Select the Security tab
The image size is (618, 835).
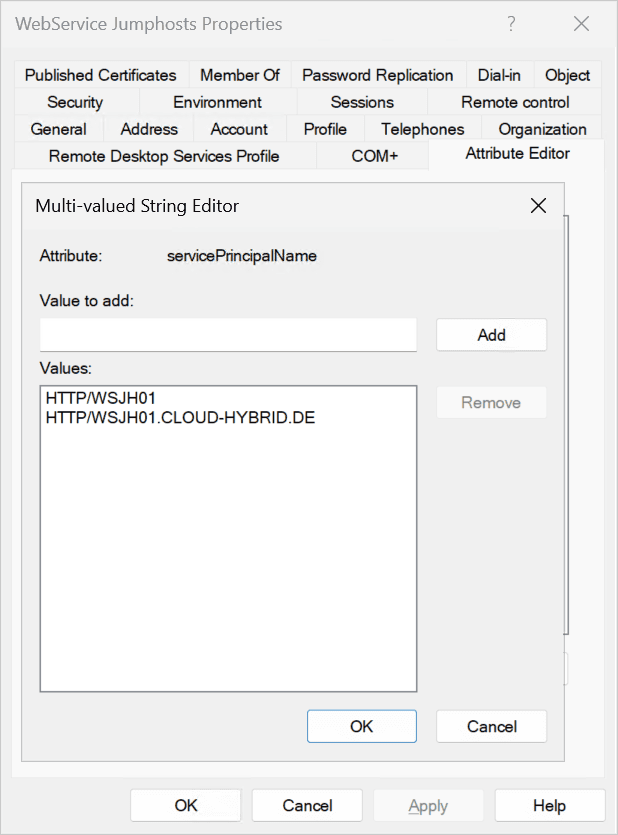coord(75,102)
